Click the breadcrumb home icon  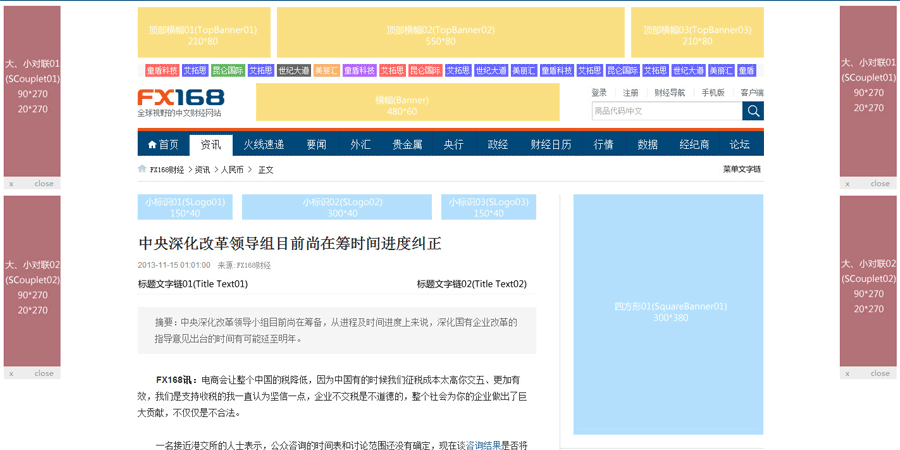pyautogui.click(x=142, y=169)
